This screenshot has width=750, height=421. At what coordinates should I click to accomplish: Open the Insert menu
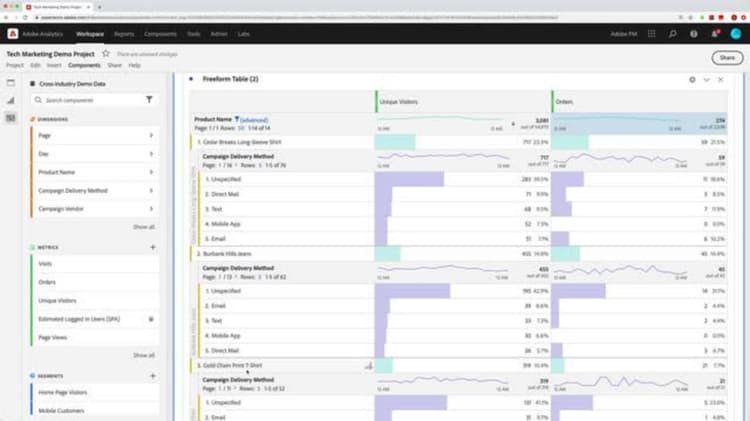coord(54,65)
